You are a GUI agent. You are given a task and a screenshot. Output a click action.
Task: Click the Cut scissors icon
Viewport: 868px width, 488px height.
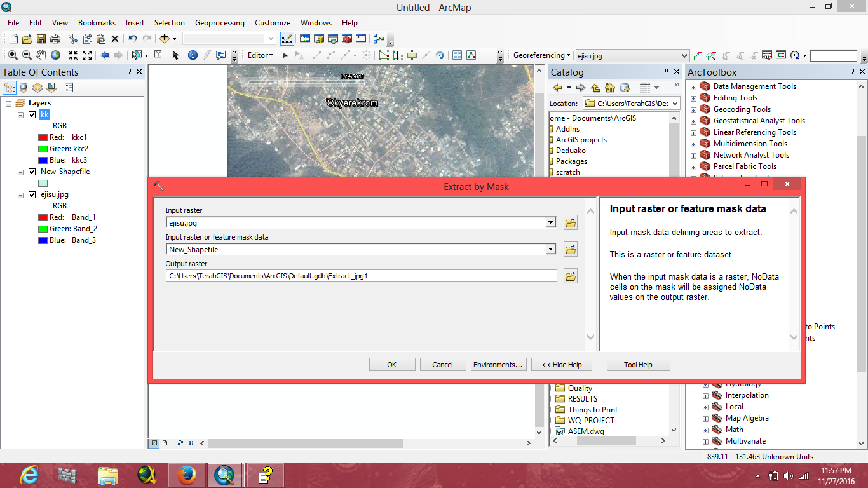tap(73, 39)
